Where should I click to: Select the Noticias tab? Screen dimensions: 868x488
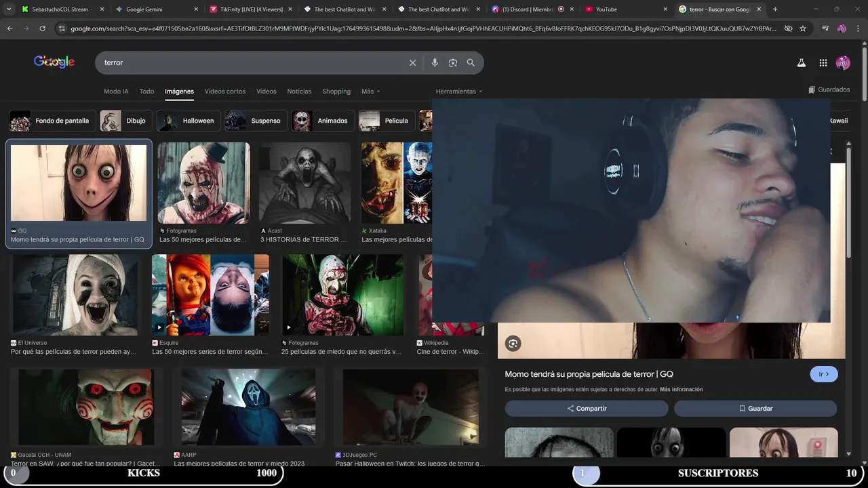coord(299,91)
